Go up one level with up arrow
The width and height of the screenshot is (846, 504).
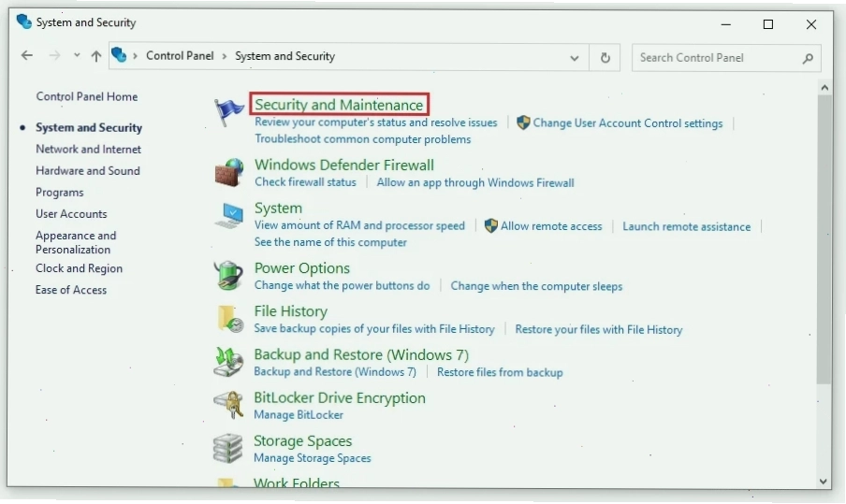(x=96, y=55)
